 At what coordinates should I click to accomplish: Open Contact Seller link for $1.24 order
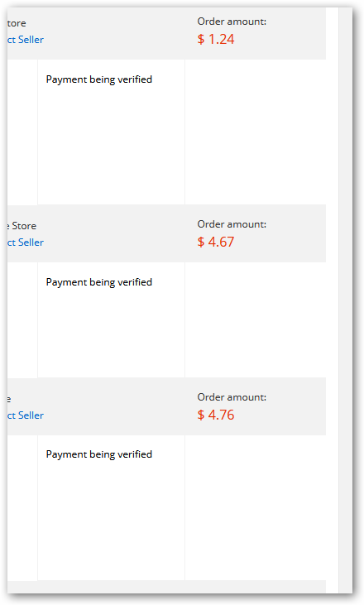(26, 40)
